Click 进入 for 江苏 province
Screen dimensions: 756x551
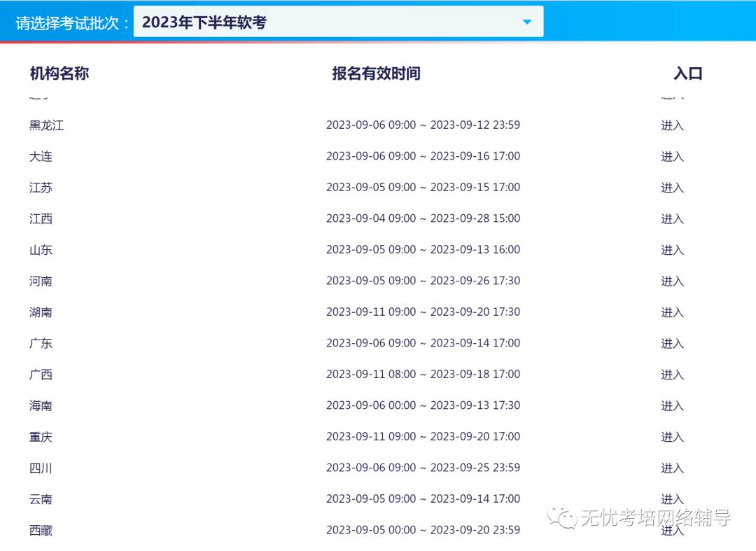tap(671, 188)
